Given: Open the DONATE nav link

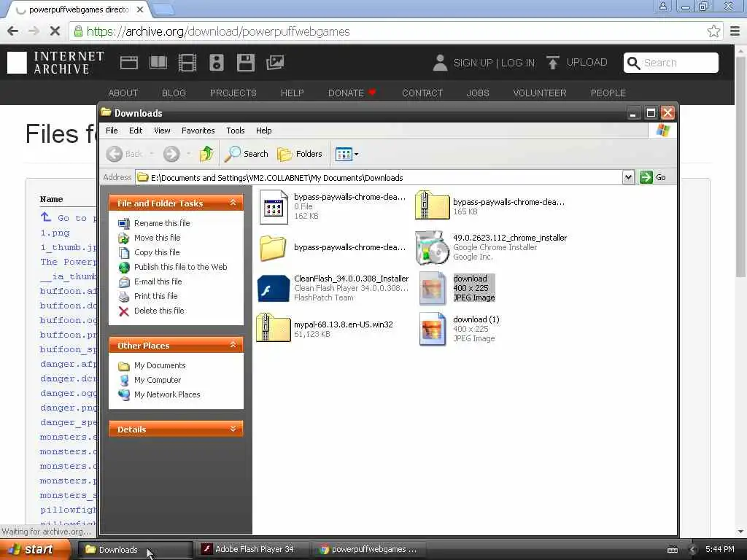Looking at the screenshot, I should [x=352, y=93].
